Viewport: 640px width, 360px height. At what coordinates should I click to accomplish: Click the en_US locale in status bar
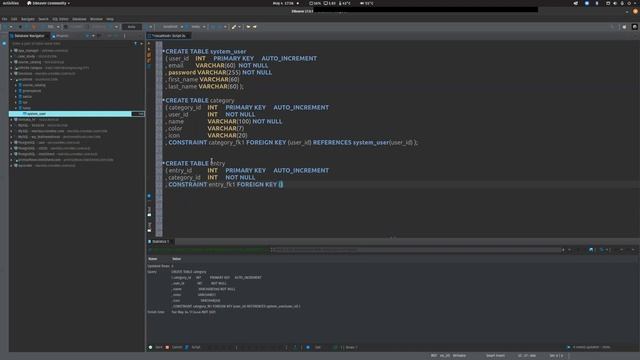[444, 356]
